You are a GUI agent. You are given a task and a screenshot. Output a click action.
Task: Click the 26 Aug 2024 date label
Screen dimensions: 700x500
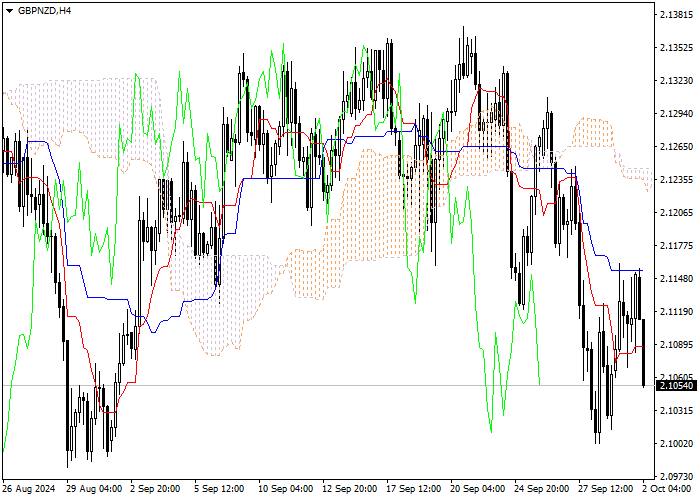[29, 489]
